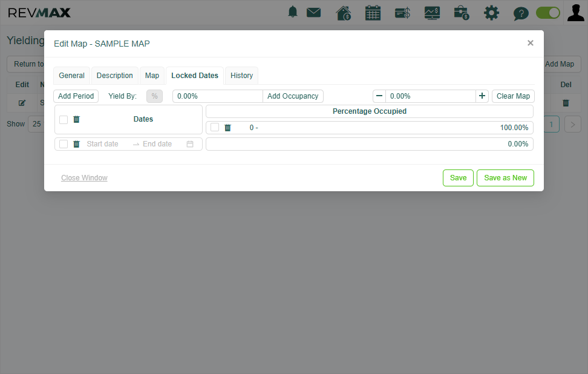The image size is (588, 374).
Task: Toggle the Yield By % button
Action: pyautogui.click(x=154, y=96)
